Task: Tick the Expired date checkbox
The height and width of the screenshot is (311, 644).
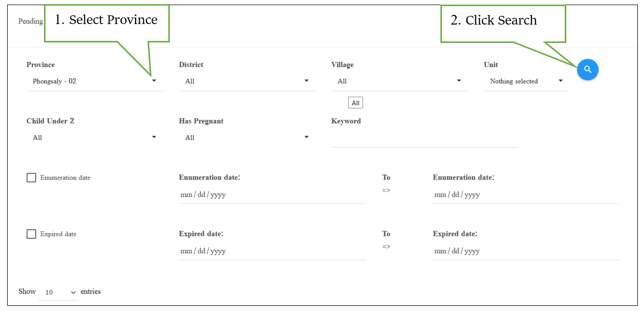Action: pos(32,234)
